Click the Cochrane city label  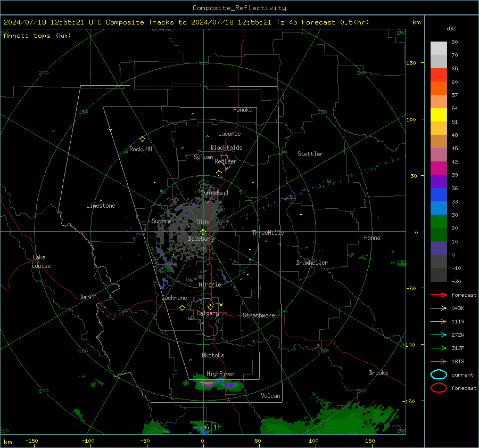174,298
